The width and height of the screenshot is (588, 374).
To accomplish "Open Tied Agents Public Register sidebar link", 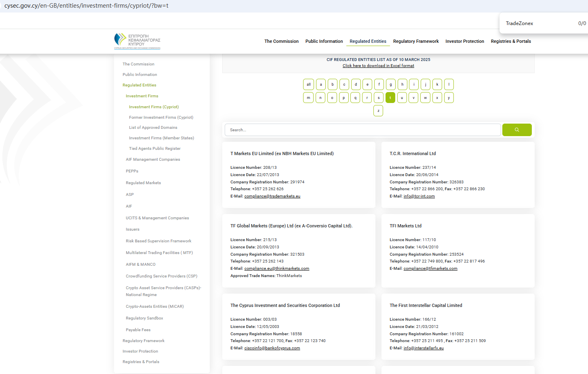I will [154, 149].
